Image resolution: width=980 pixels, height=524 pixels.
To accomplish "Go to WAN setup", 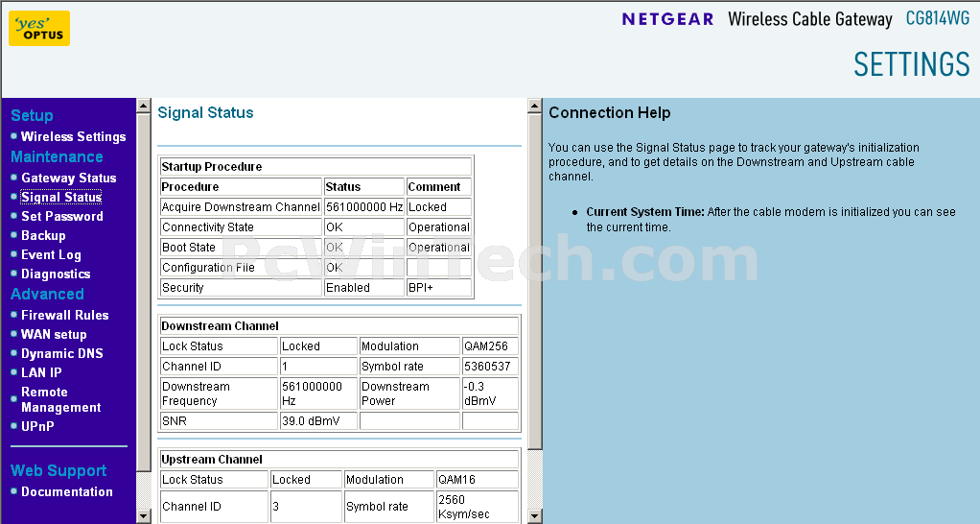I will click(x=54, y=335).
